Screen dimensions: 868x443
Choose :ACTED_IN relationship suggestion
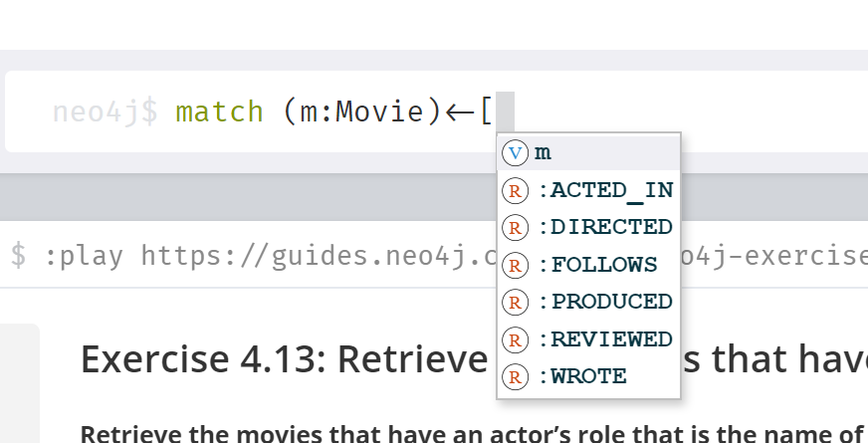(x=588, y=190)
